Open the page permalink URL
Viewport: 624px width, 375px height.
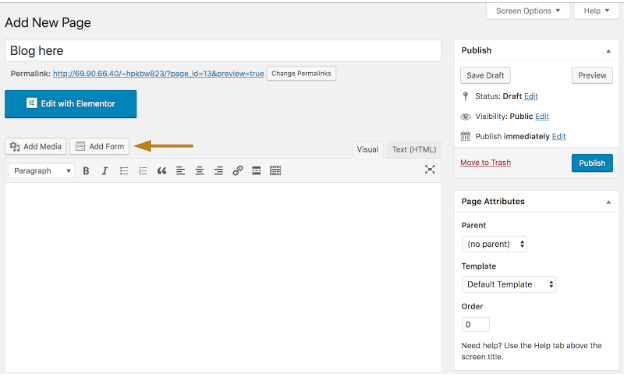(158, 74)
